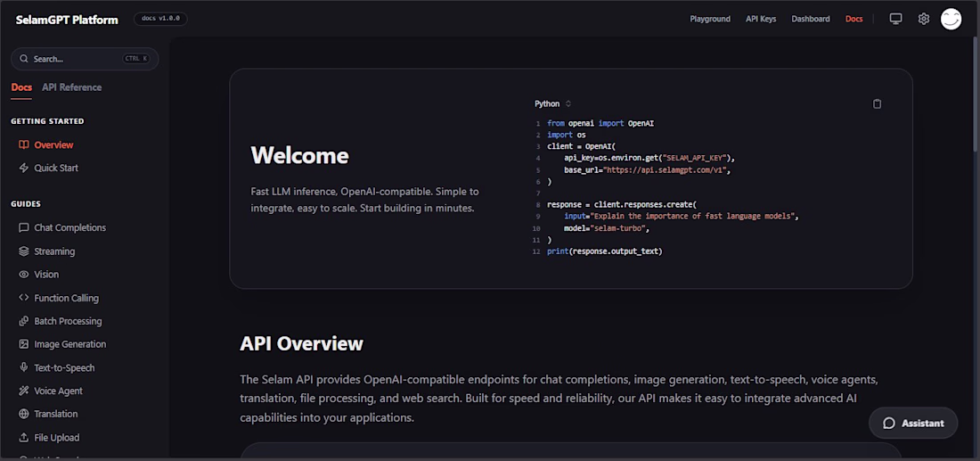Click the monitor display icon in header
The width and height of the screenshot is (980, 461).
click(x=895, y=19)
